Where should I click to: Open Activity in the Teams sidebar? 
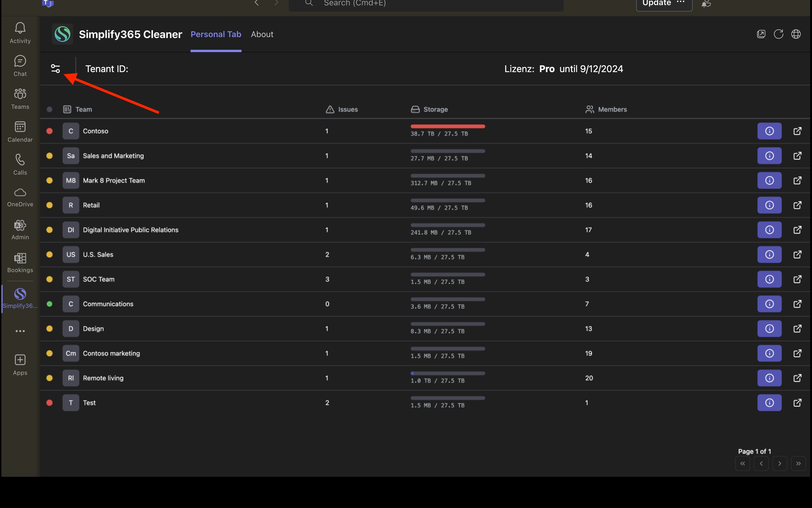click(x=20, y=33)
